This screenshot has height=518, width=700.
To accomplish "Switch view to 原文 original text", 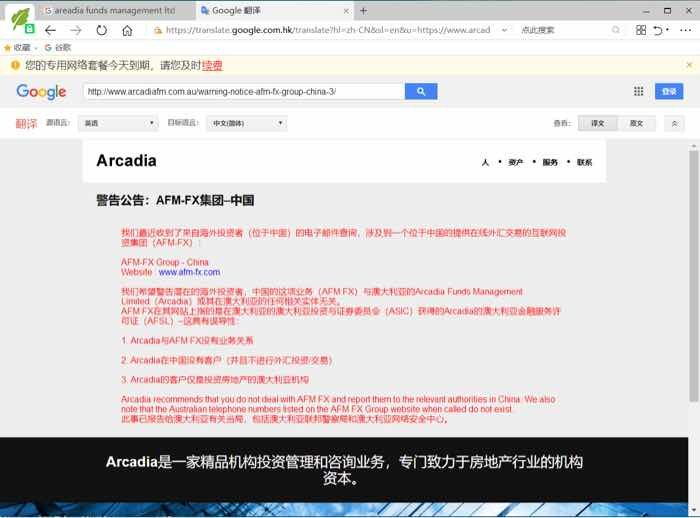I will [x=636, y=123].
